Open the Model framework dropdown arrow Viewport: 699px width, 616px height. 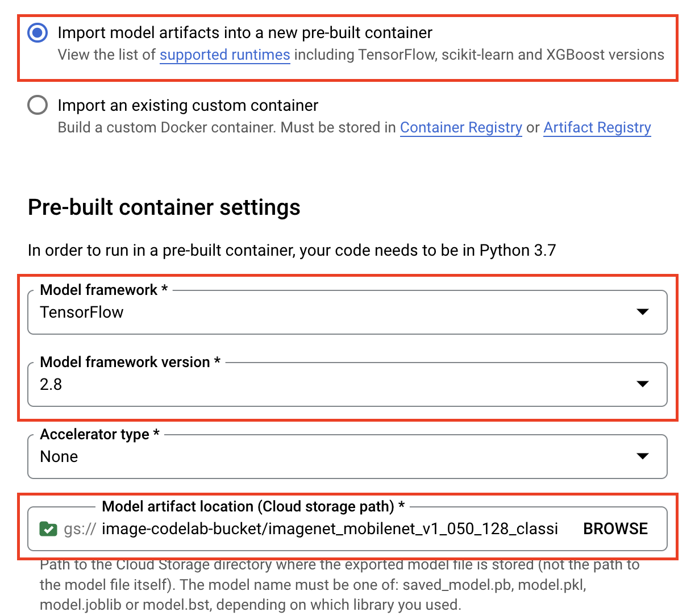point(643,311)
